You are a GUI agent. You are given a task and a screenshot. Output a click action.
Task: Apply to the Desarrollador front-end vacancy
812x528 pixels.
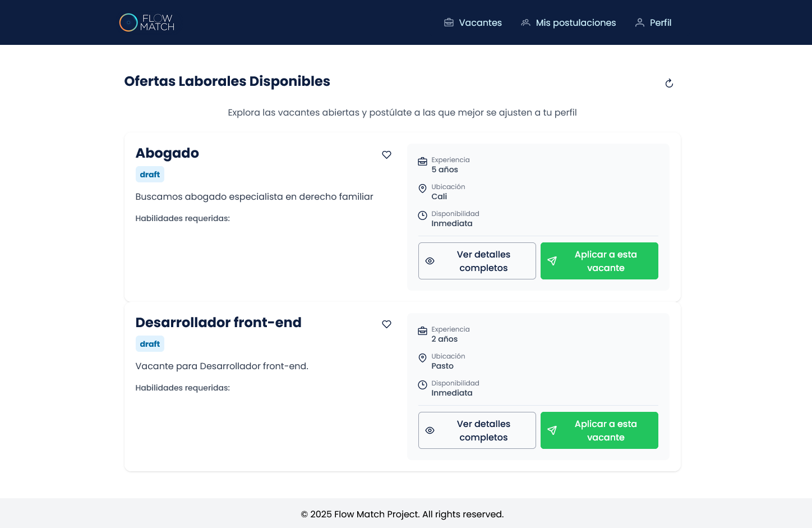[x=599, y=430]
